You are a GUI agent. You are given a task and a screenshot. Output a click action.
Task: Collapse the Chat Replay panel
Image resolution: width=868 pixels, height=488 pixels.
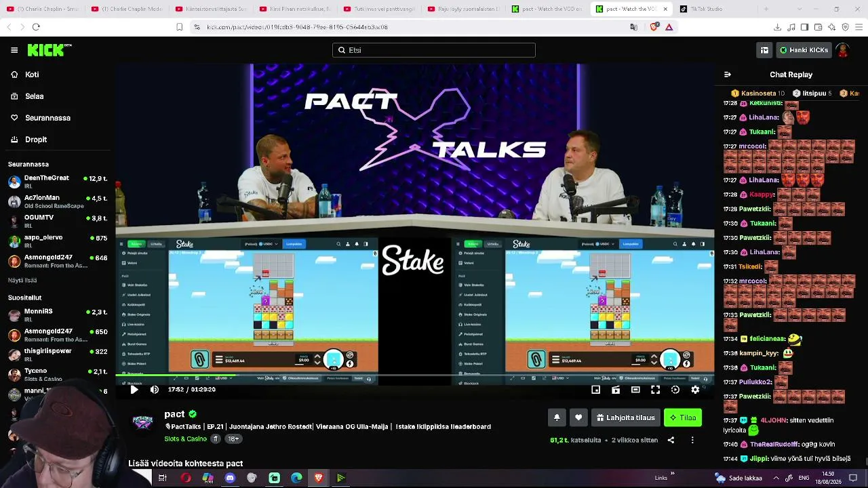coord(728,75)
